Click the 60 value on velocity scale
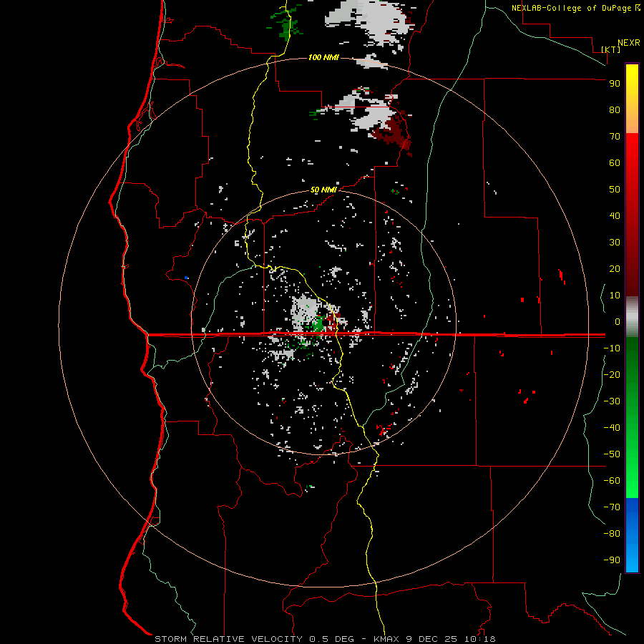644x644 pixels. (x=615, y=162)
